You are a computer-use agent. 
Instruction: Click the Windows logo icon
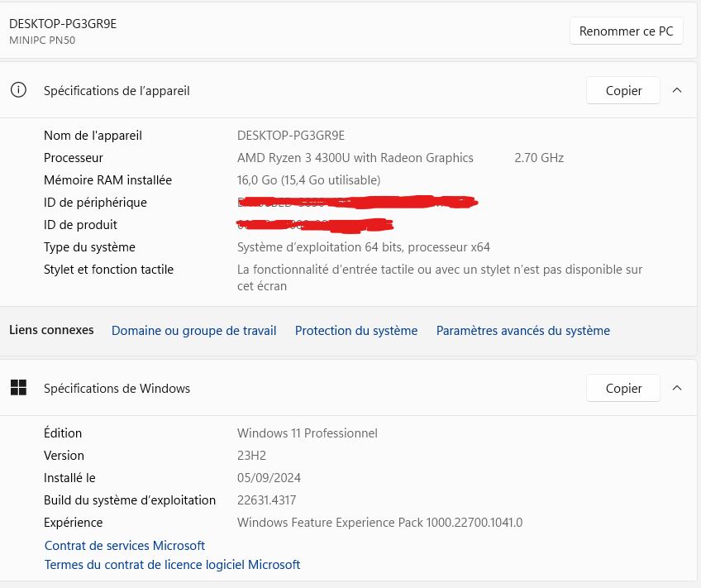(18, 388)
